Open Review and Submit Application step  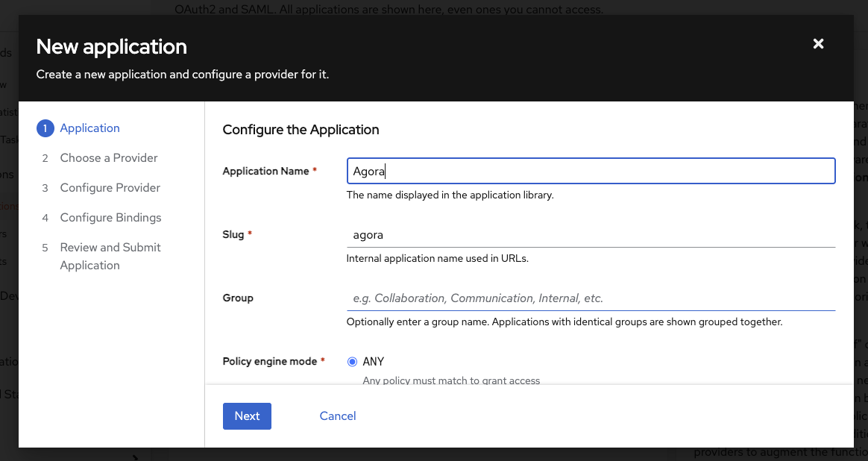point(110,256)
